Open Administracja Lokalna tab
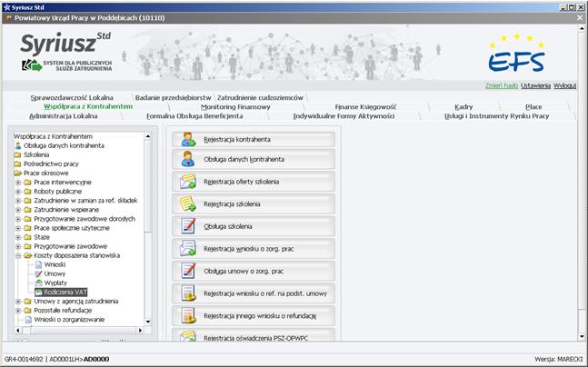Image resolution: width=588 pixels, height=367 pixels. pos(63,116)
